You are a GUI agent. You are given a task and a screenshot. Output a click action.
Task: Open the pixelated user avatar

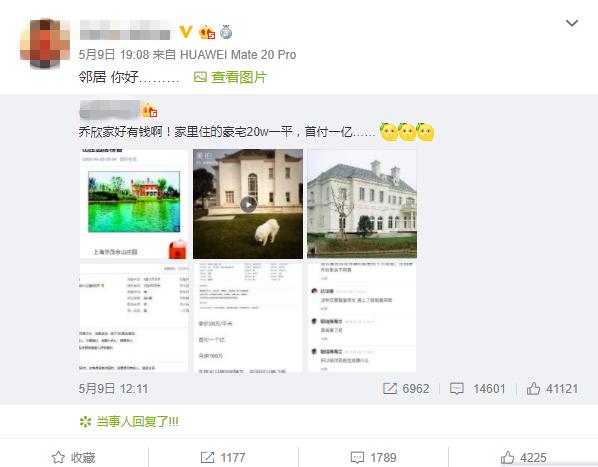coord(45,43)
